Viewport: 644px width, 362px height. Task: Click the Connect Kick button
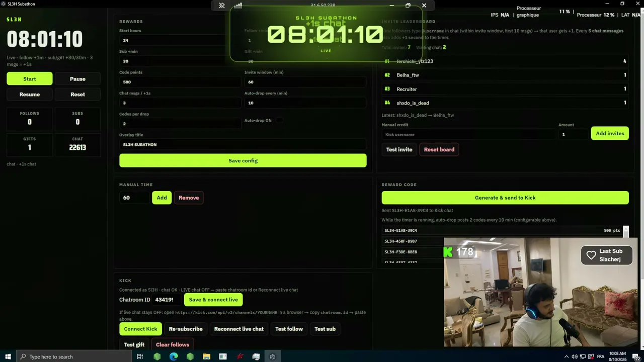click(x=140, y=329)
